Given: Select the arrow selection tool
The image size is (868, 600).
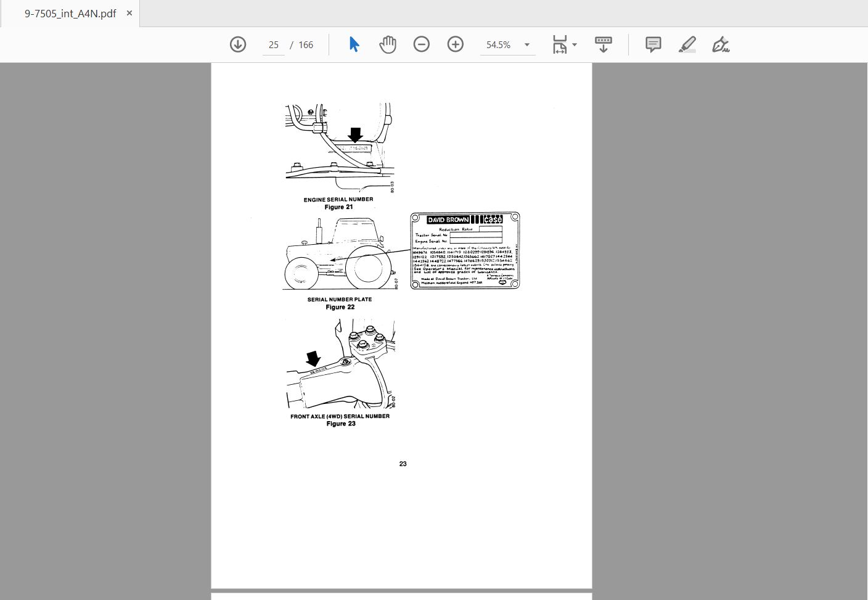Looking at the screenshot, I should pyautogui.click(x=354, y=44).
